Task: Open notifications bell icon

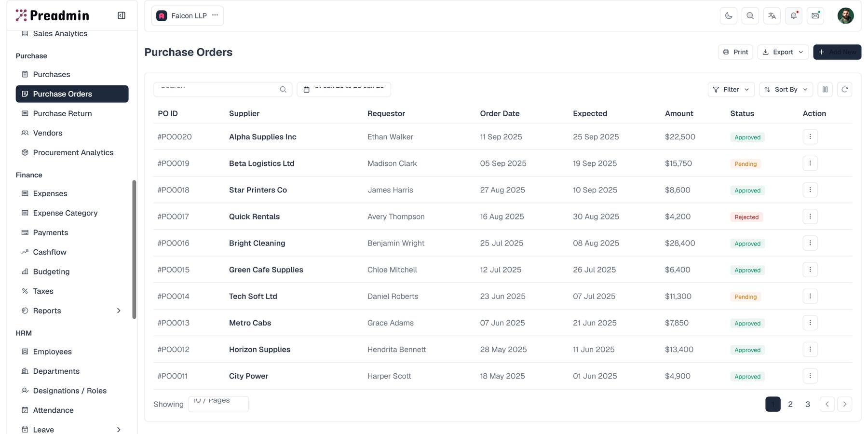Action: 794,15
